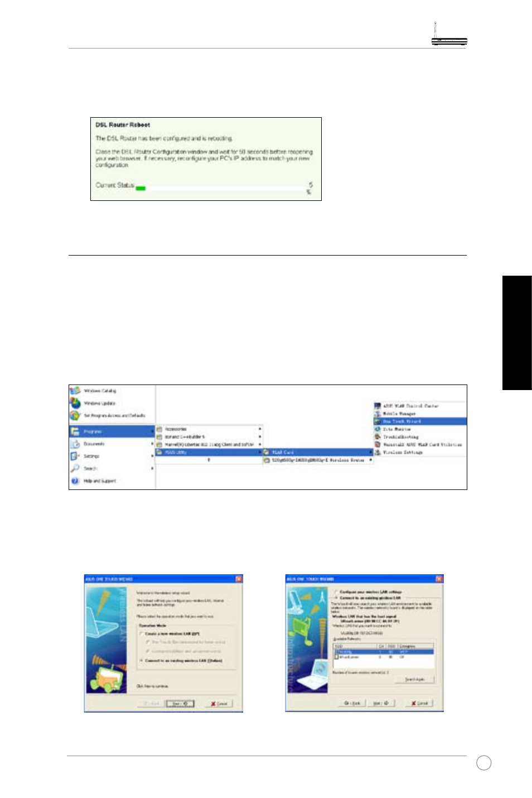
Task: Expand the Borland C++Builder submenu arrow
Action: tap(260, 437)
